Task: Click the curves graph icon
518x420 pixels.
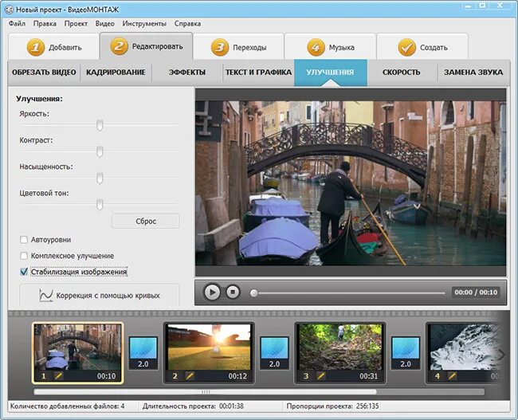Action: tap(46, 295)
